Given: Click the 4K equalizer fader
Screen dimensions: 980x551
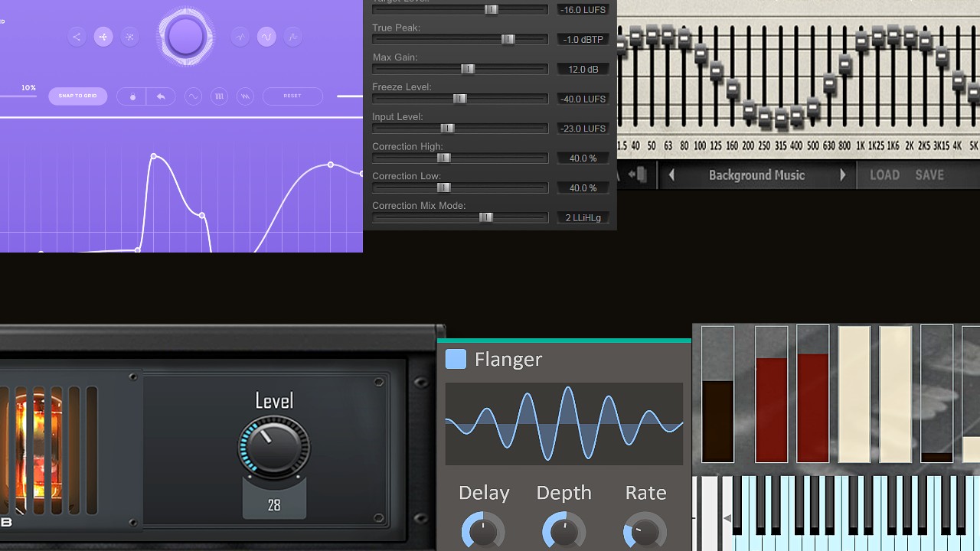Looking at the screenshot, I should click(x=958, y=80).
